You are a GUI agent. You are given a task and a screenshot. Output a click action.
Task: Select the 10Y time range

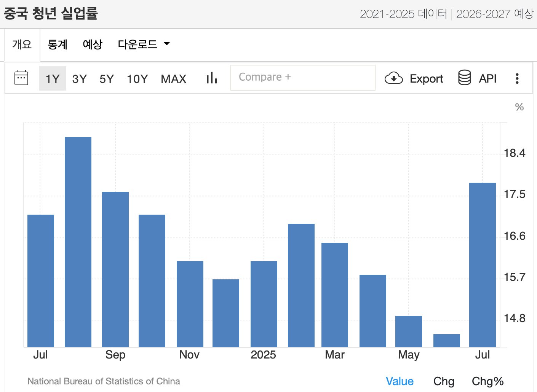(x=137, y=79)
